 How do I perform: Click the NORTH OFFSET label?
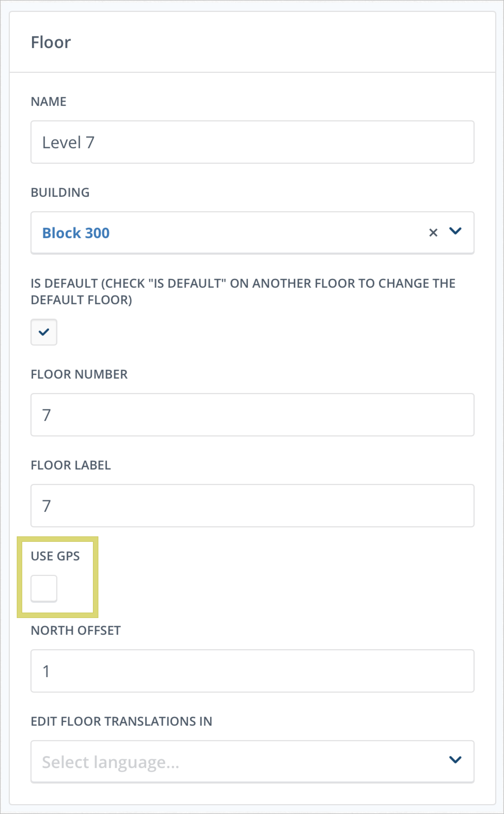click(76, 631)
